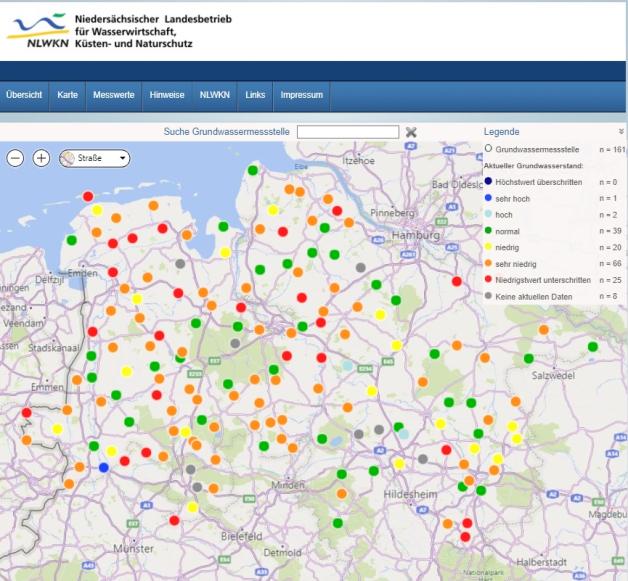Open the Hinweise page
The image size is (628, 581).
pos(167,95)
